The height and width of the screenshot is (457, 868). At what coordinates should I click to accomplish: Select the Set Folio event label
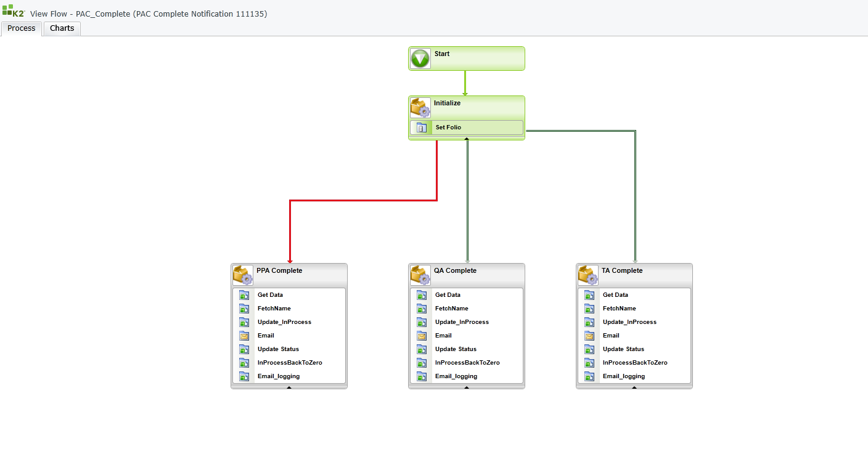tap(448, 127)
